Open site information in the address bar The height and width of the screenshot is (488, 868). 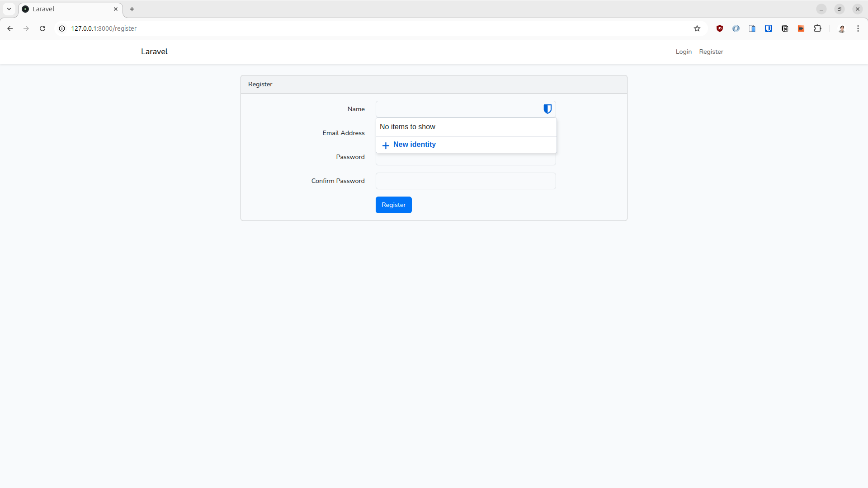click(61, 28)
